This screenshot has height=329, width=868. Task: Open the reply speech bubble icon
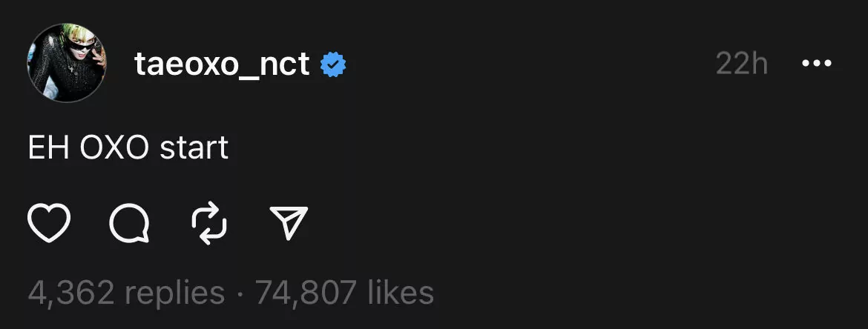[129, 222]
